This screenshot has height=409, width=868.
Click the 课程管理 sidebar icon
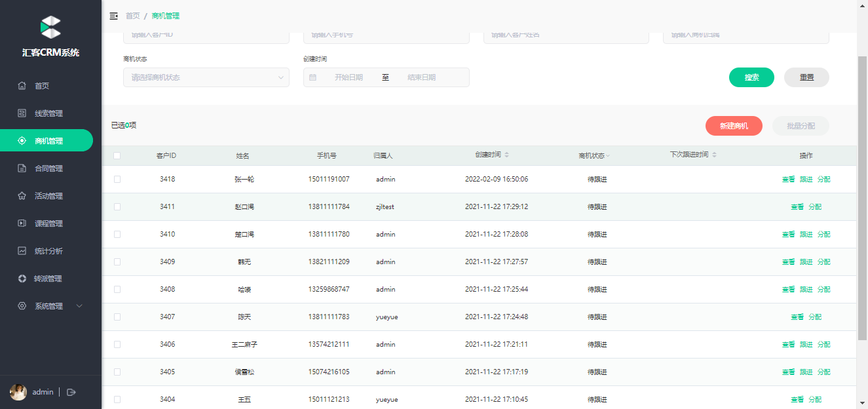click(x=22, y=224)
